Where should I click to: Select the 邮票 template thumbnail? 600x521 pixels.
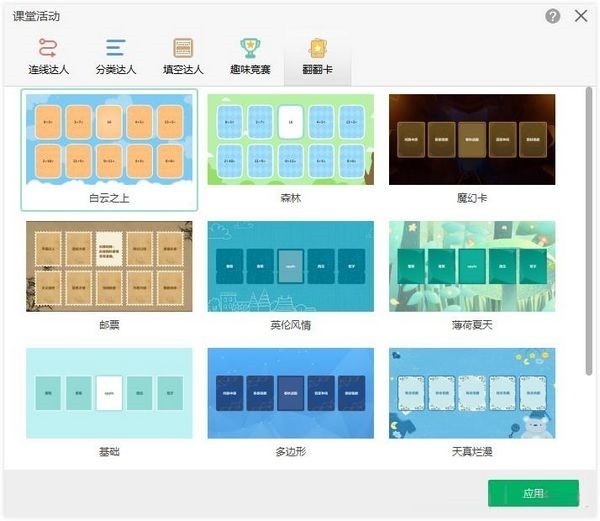coord(109,266)
